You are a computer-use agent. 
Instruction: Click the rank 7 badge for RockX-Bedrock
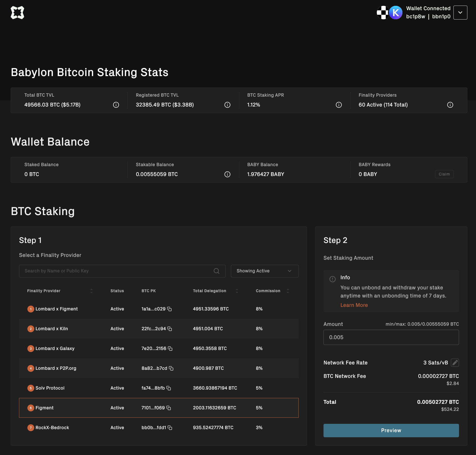[31, 428]
